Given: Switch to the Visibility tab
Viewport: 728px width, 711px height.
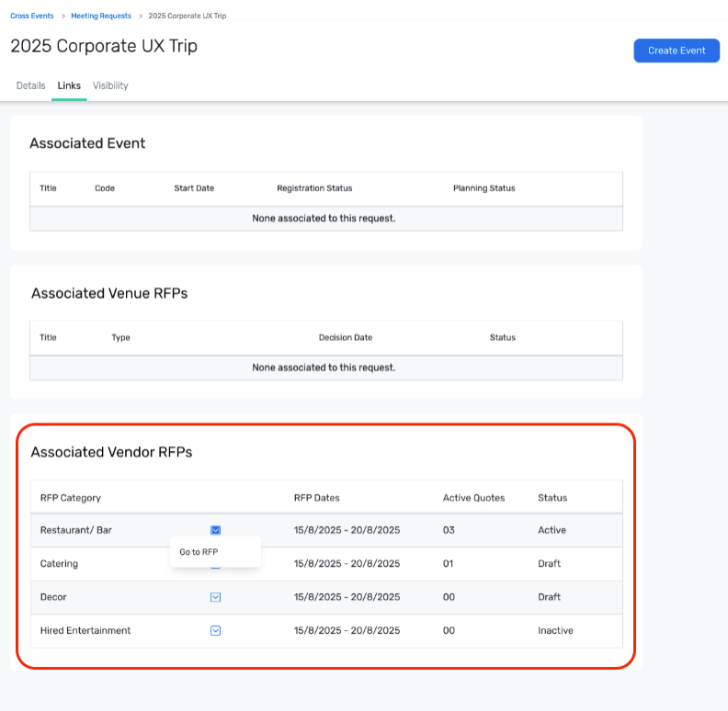Looking at the screenshot, I should pos(110,85).
